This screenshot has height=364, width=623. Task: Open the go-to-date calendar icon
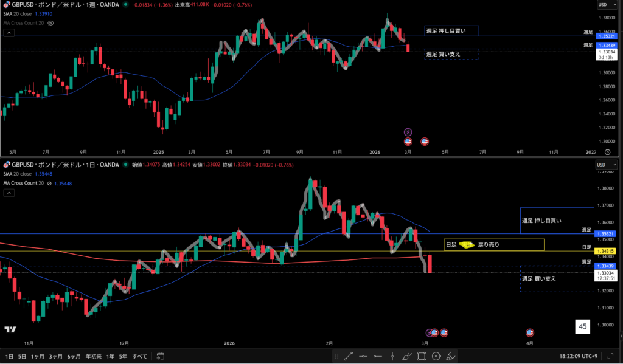point(161,356)
